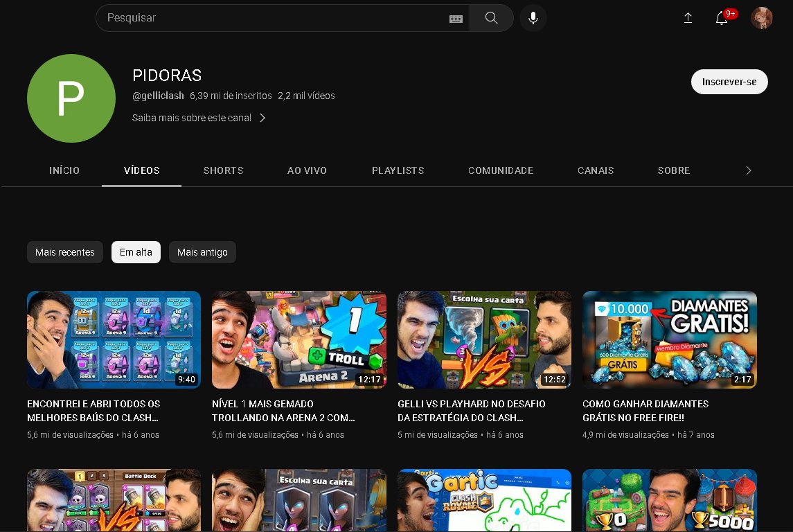
Task: View the SOBRE tab
Action: click(x=674, y=170)
